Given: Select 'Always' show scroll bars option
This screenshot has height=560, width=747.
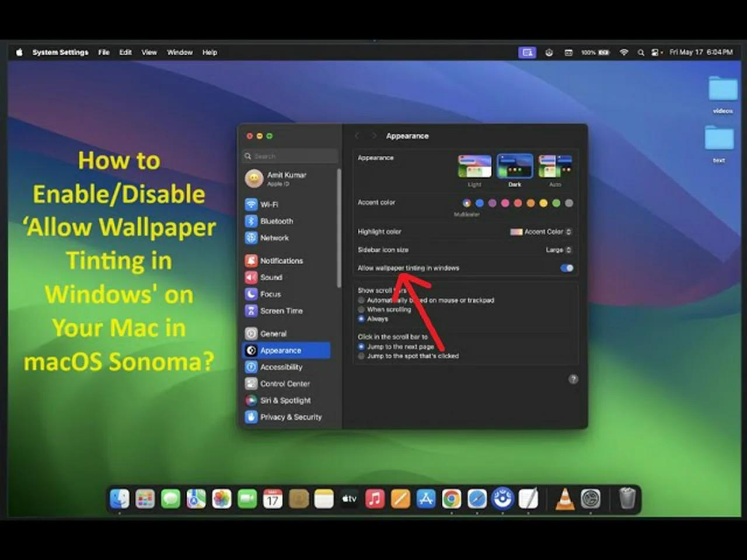Looking at the screenshot, I should click(361, 319).
